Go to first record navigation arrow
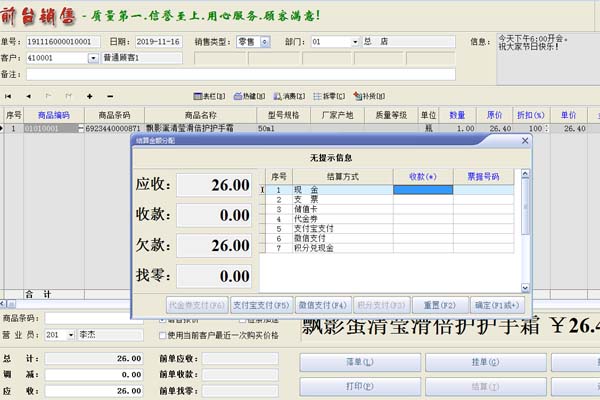 click(8, 96)
